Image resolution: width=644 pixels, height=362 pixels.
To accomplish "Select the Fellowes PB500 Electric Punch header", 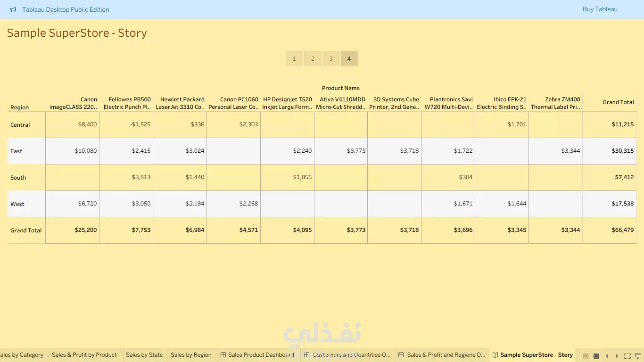I will (x=127, y=103).
